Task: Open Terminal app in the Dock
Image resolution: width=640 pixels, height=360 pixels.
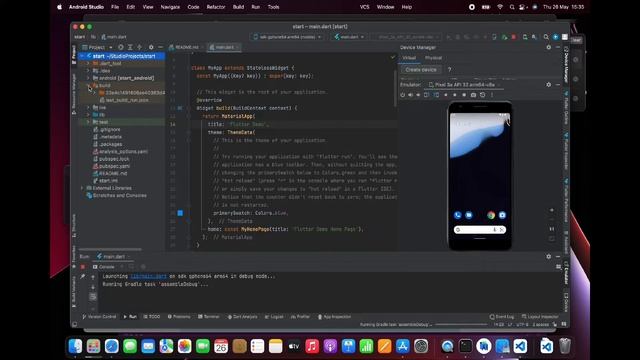Action: (x=465, y=346)
